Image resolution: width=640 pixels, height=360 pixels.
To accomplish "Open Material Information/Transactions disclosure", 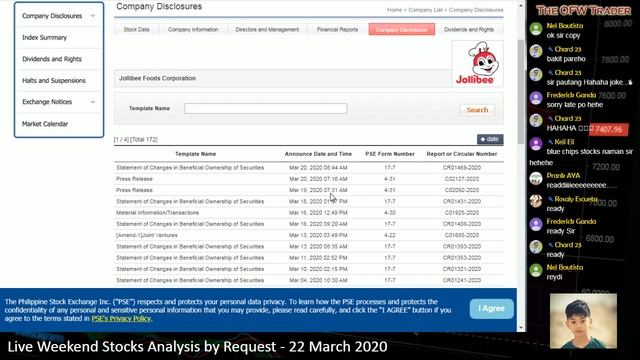I will click(x=158, y=213).
